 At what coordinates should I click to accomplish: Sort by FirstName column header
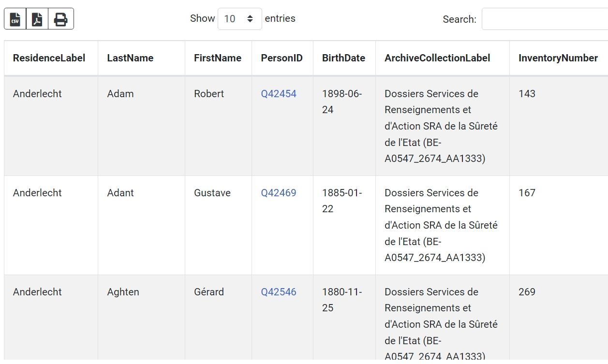pyautogui.click(x=218, y=58)
